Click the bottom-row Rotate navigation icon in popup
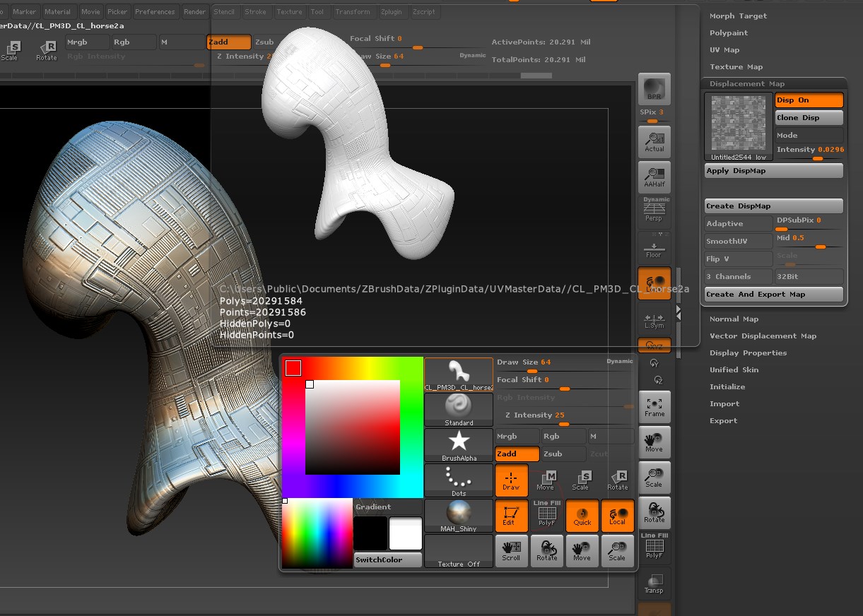This screenshot has width=863, height=616. point(546,551)
